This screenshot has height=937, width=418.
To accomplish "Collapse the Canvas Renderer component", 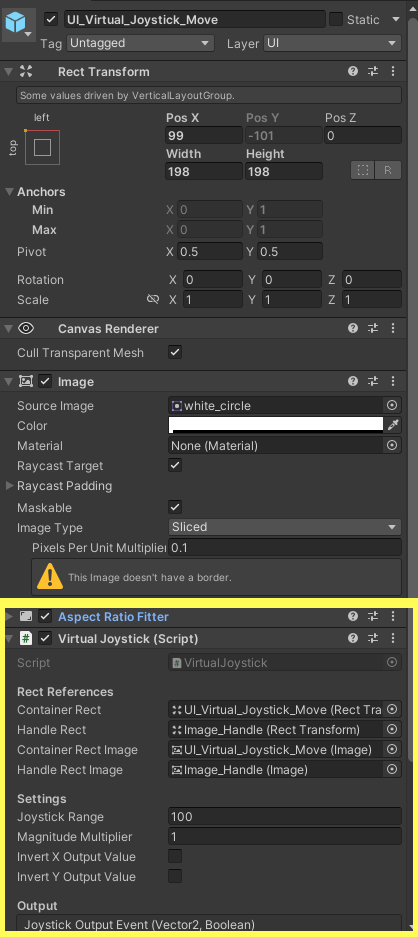I will click(8, 328).
